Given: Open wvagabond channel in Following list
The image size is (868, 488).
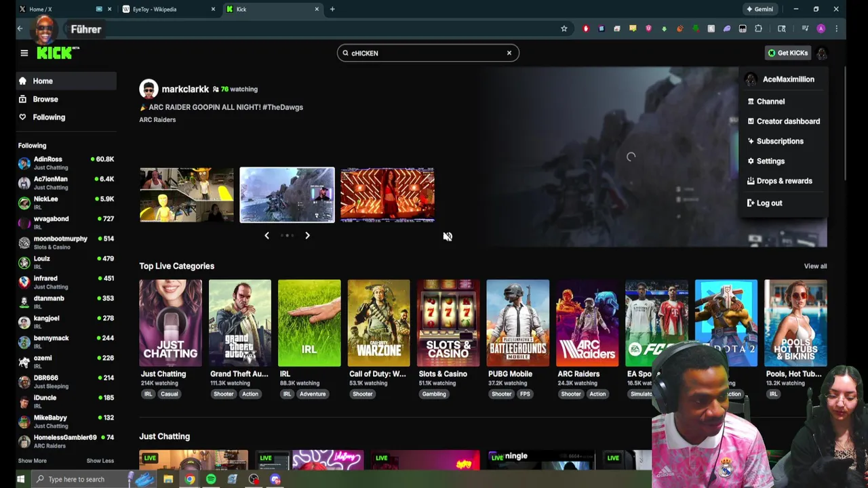Looking at the screenshot, I should tap(66, 222).
